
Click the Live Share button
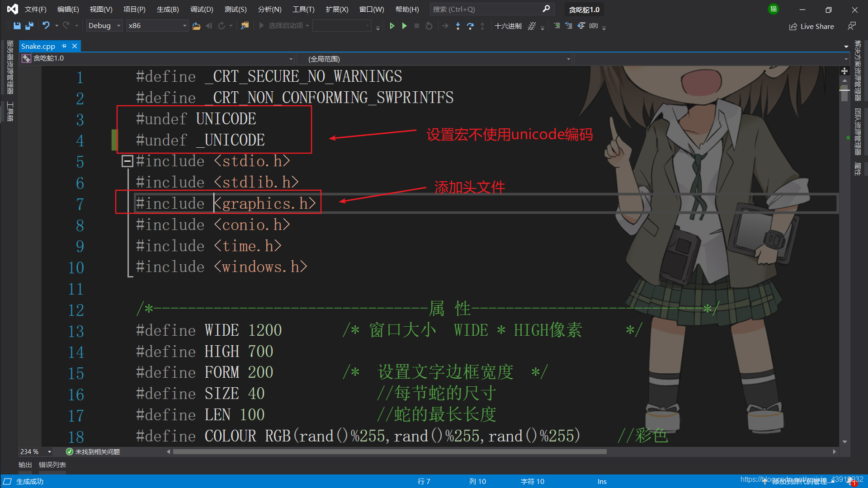[811, 26]
